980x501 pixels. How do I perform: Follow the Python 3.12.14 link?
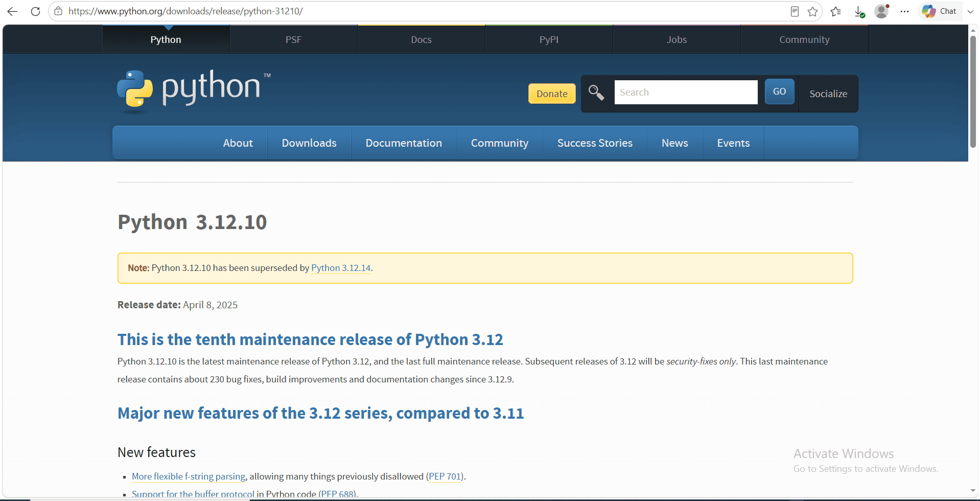341,268
